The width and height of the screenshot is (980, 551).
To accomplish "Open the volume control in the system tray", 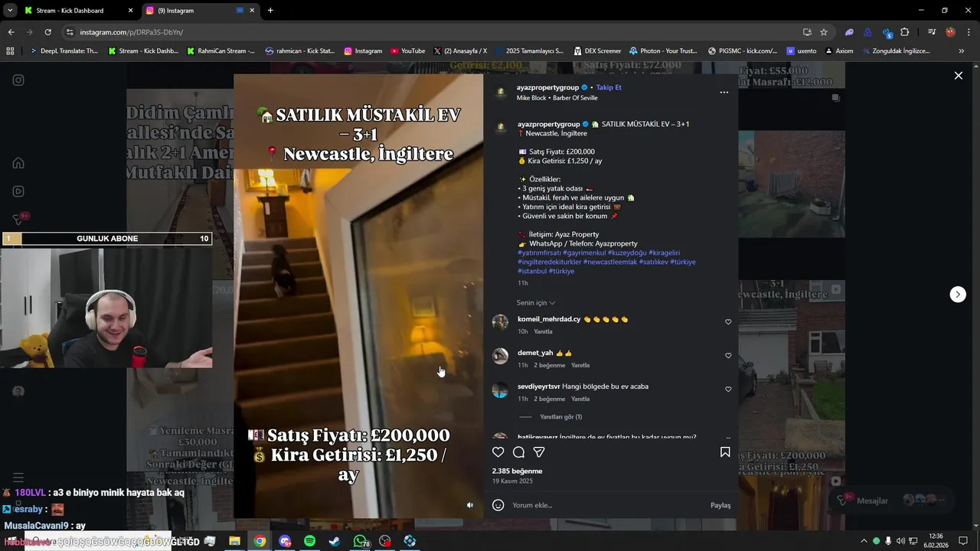I will coord(900,541).
